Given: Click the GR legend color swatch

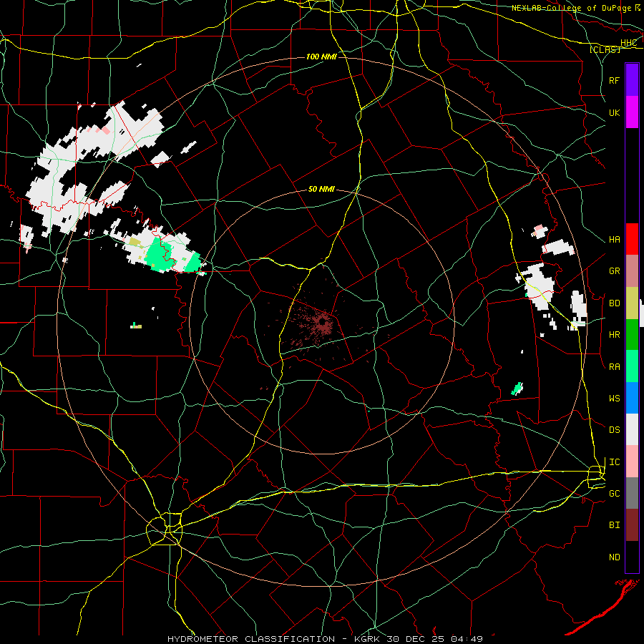Looking at the screenshot, I should tap(632, 271).
